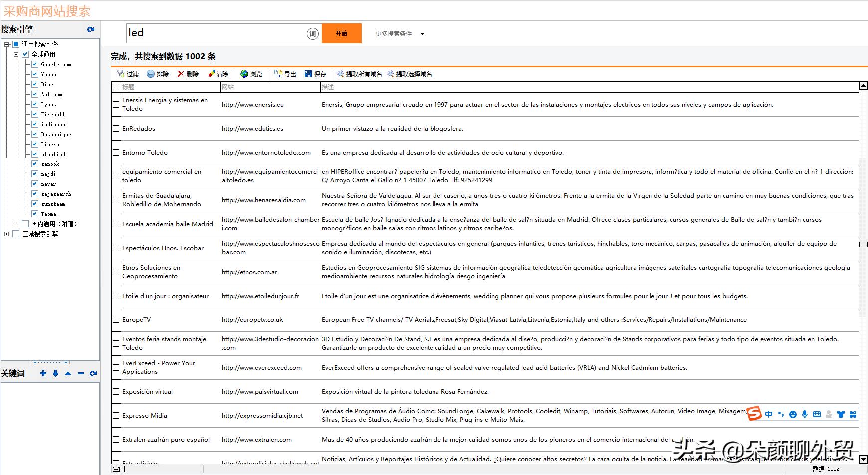The image size is (868, 475).
Task: Open browse (浏览) globe icon
Action: pyautogui.click(x=244, y=74)
